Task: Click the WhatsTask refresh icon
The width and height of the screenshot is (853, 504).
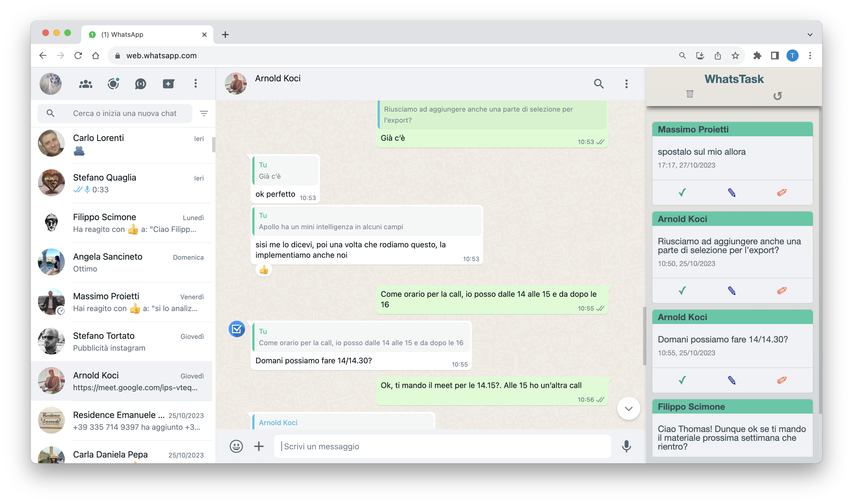Action: [777, 96]
